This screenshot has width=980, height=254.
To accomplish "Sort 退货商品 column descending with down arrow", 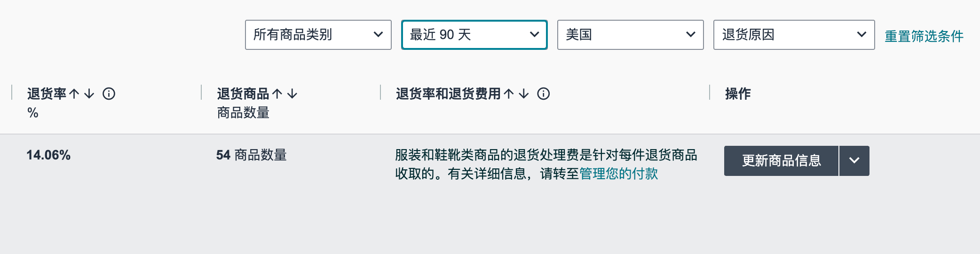I will coord(292,94).
